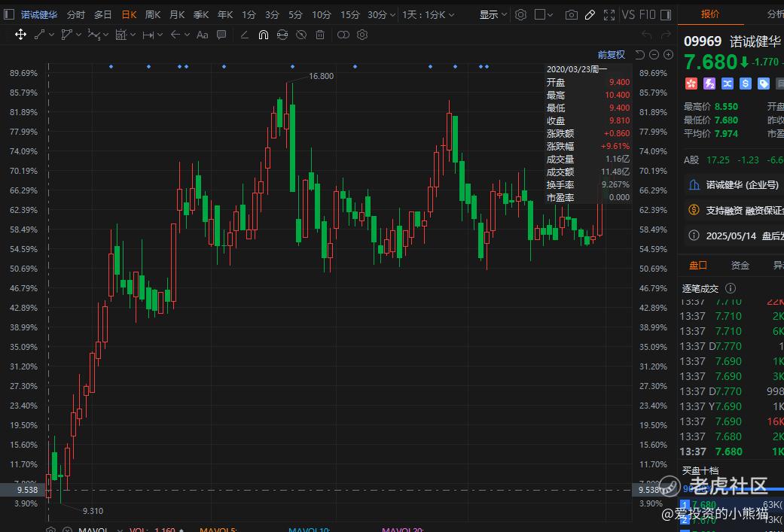Toggle the left sidebar panel icon
Image resolution: width=784 pixels, height=532 pixels.
[9, 14]
